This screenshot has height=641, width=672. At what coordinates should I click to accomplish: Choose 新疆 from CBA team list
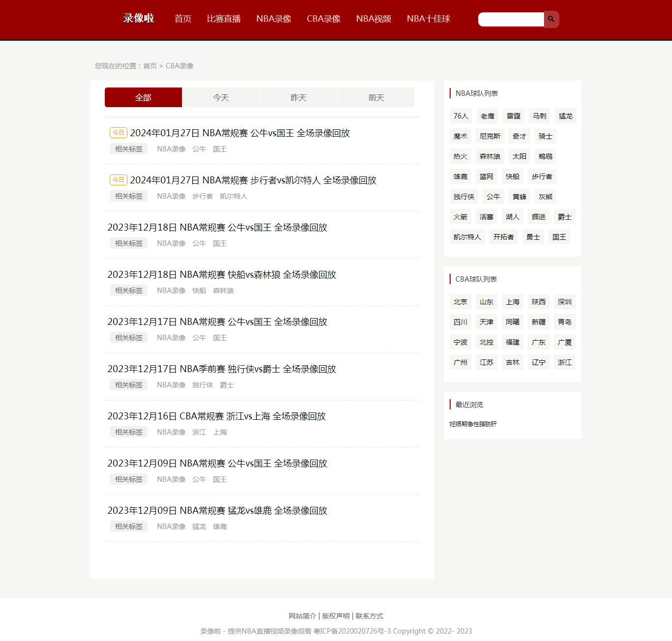pyautogui.click(x=538, y=322)
